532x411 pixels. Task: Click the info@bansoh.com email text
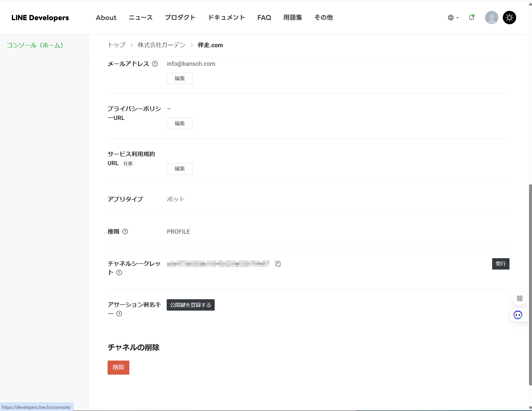coord(191,64)
